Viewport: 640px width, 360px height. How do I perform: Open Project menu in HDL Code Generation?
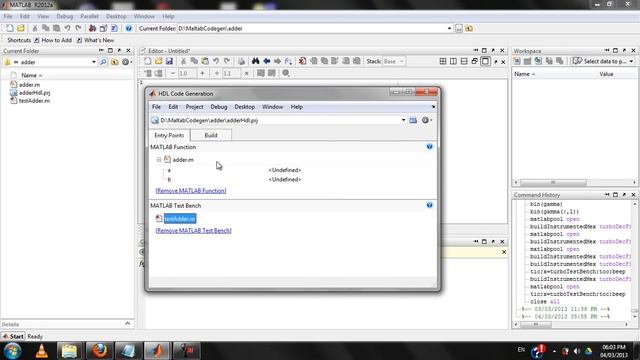pos(194,107)
